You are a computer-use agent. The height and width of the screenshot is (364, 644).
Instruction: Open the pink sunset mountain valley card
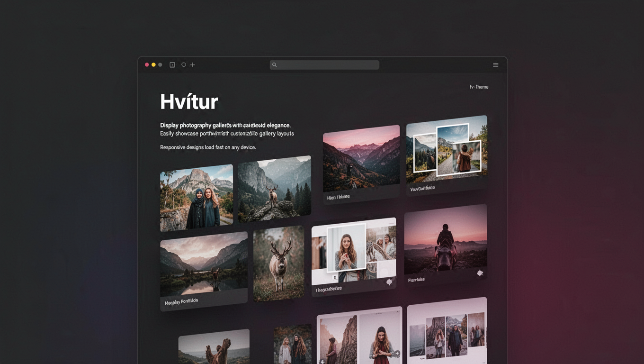(x=361, y=164)
